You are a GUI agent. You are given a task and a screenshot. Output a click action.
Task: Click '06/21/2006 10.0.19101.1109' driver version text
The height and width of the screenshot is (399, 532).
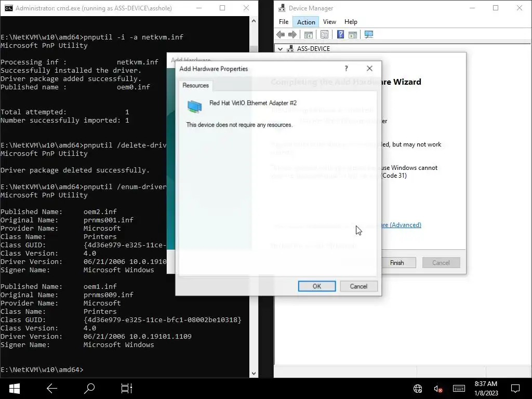coord(137,336)
